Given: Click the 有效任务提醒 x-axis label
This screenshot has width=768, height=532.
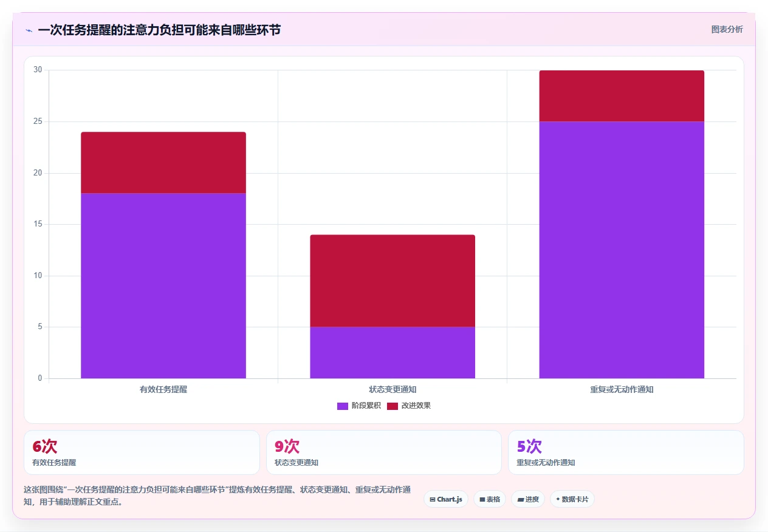Looking at the screenshot, I should [163, 389].
